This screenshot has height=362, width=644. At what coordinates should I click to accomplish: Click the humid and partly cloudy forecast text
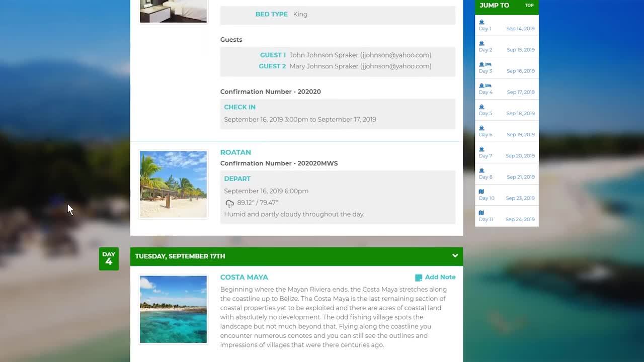294,214
